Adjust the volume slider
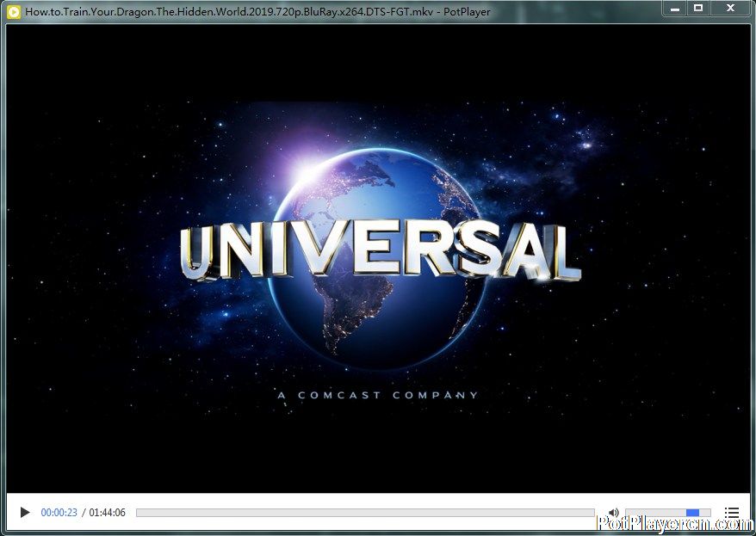This screenshot has height=536, width=756. (668, 513)
